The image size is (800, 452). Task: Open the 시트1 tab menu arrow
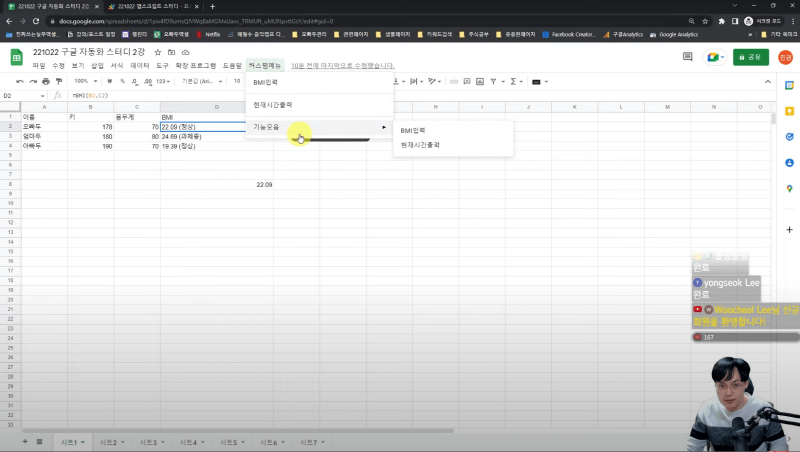[x=83, y=442]
